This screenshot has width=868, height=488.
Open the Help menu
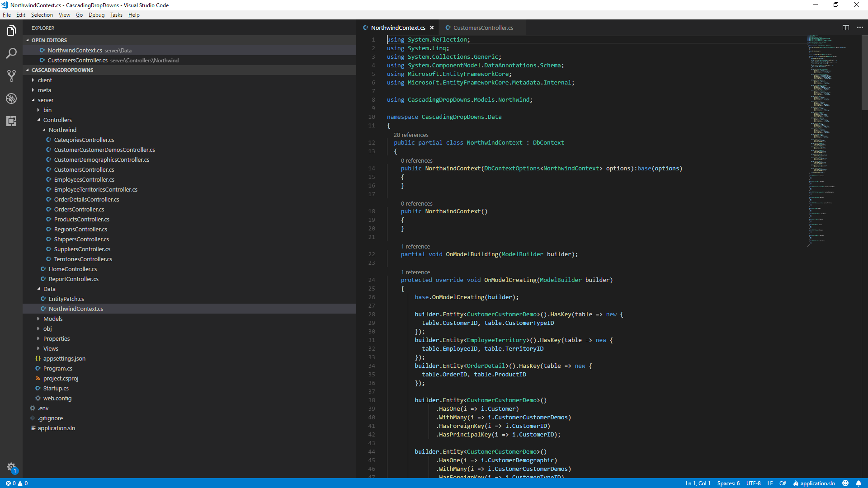134,15
